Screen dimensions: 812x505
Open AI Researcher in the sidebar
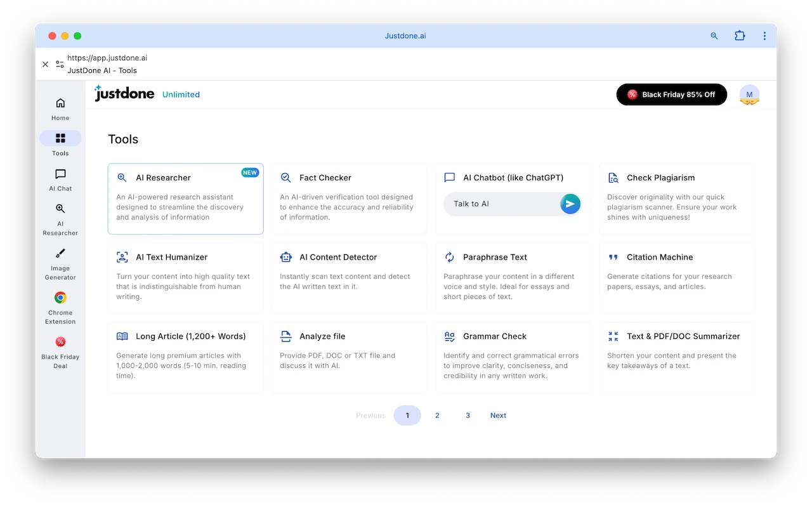[60, 209]
